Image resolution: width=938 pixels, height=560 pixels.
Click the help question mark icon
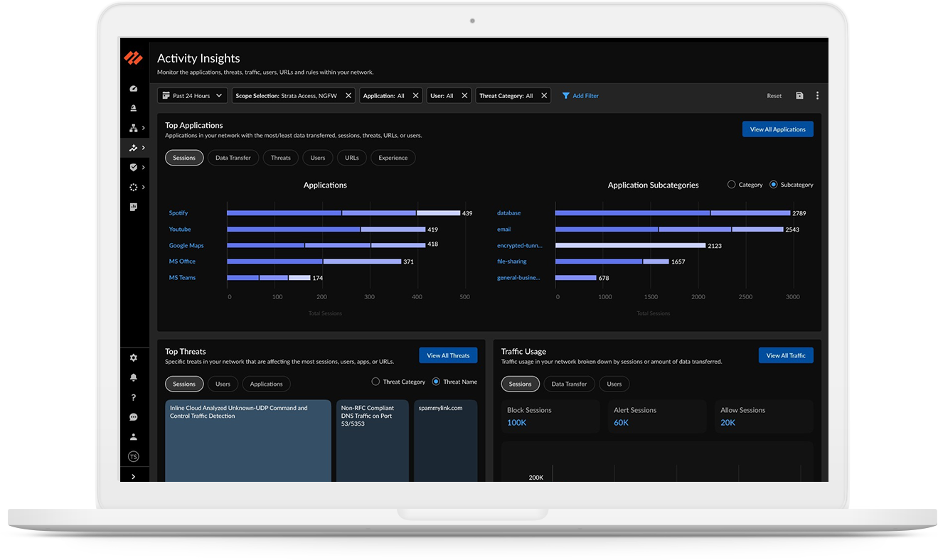(134, 398)
